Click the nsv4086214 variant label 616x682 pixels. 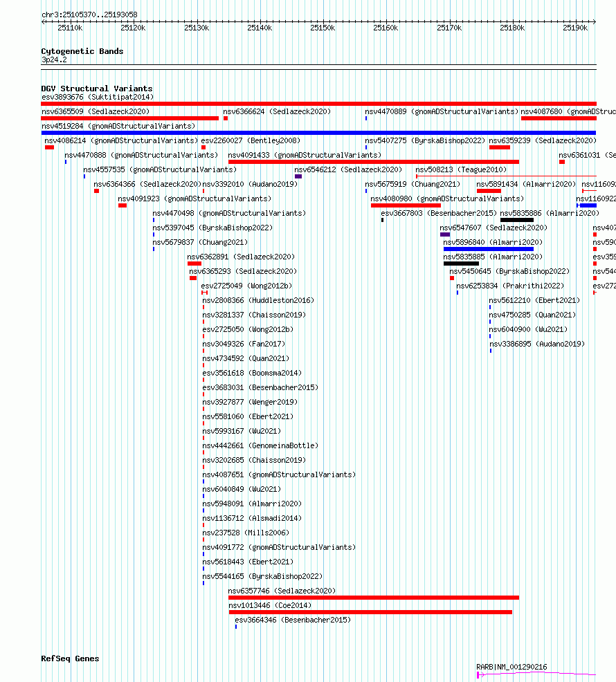point(121,140)
